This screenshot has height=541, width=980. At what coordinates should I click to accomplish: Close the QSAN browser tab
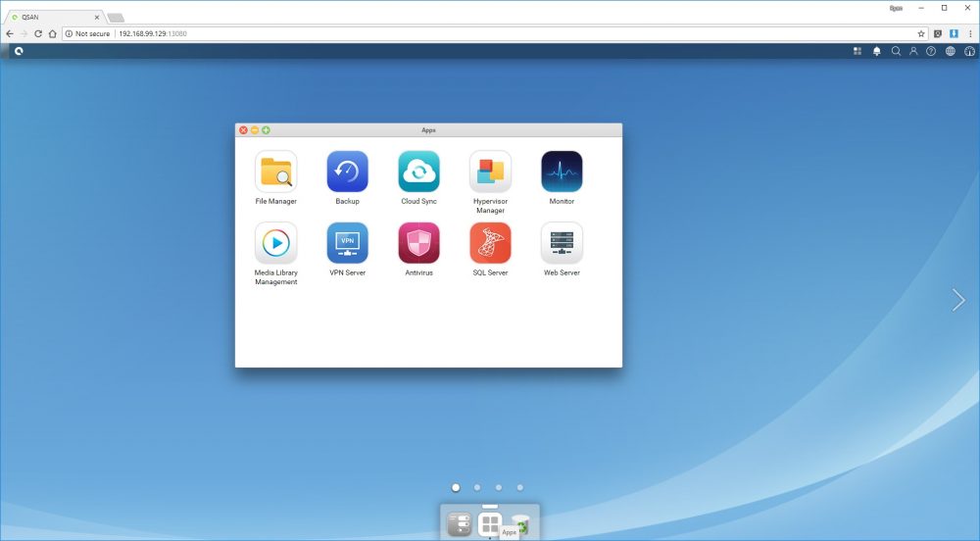click(97, 18)
